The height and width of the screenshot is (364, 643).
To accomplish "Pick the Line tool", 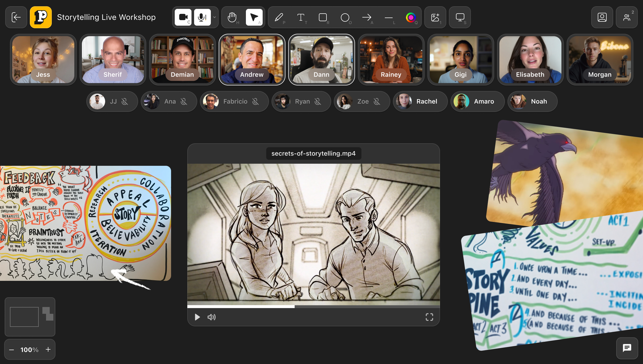I will (x=389, y=18).
